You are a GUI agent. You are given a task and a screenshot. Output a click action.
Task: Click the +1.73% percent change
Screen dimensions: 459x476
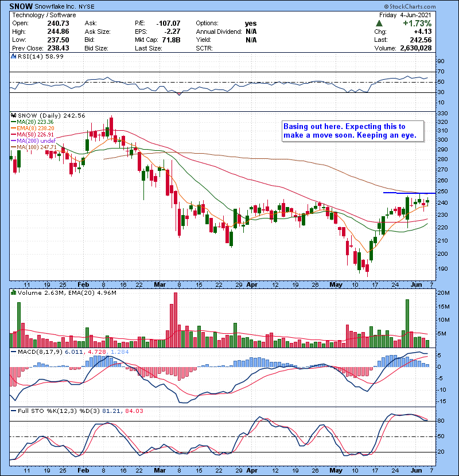click(x=417, y=24)
